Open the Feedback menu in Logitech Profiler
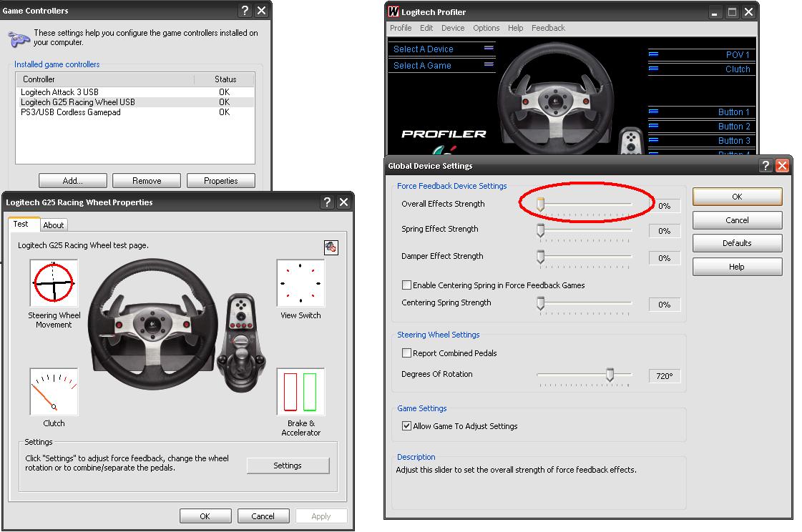 548,28
